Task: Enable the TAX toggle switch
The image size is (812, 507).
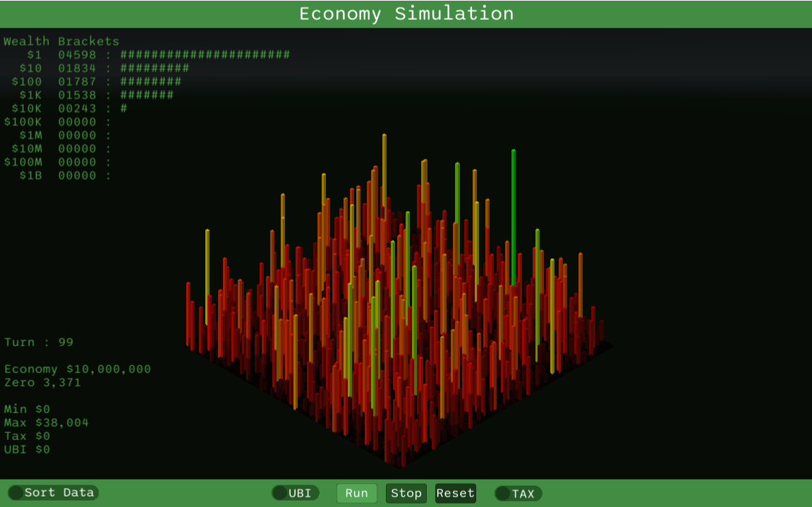Action: [516, 493]
